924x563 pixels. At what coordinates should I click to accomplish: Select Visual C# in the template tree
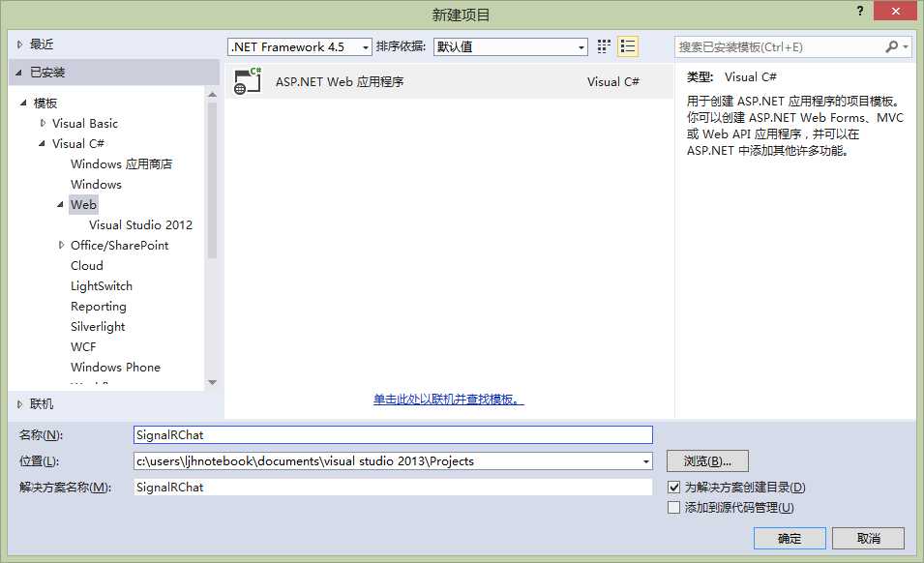tap(77, 144)
